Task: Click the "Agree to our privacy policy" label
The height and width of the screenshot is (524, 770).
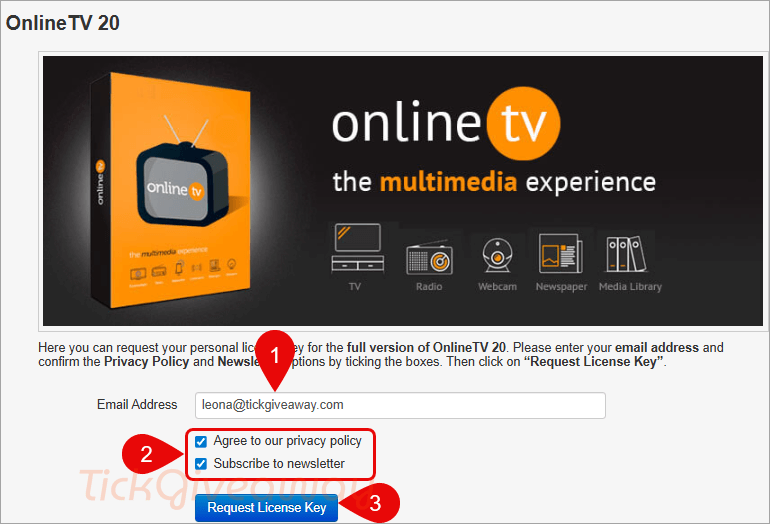Action: point(287,441)
